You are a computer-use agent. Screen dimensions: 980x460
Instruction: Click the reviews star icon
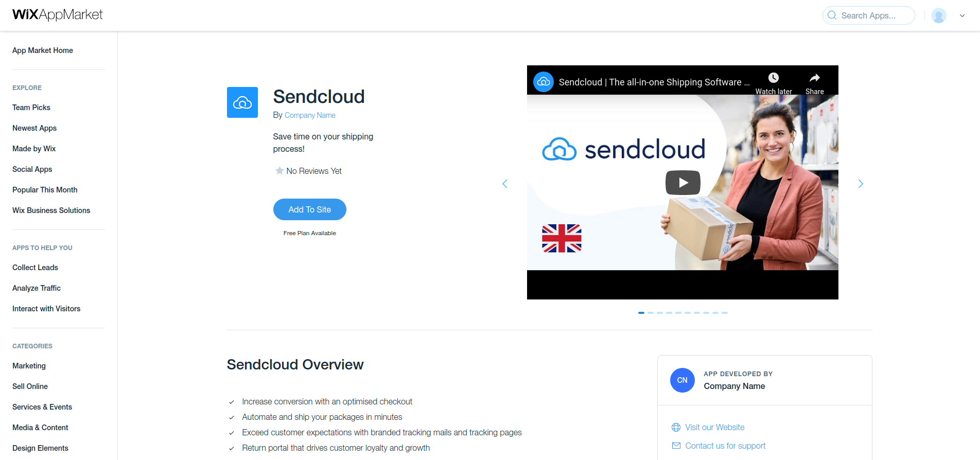tap(279, 170)
